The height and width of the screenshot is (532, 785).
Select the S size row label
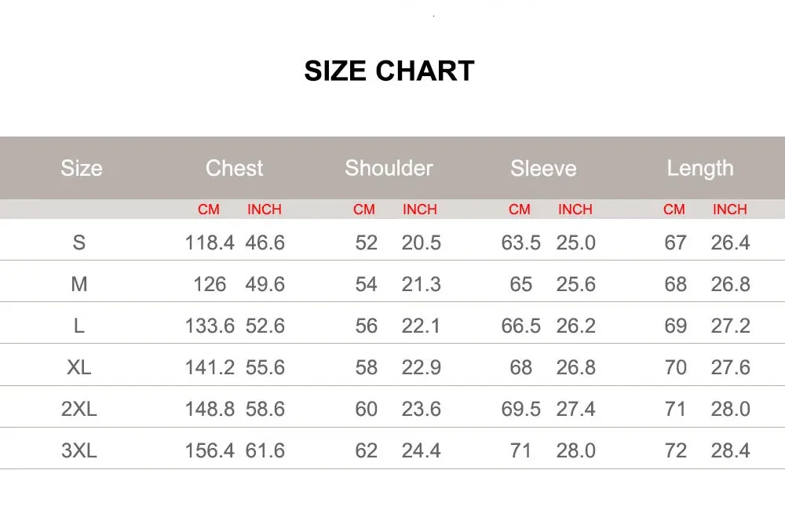click(78, 242)
